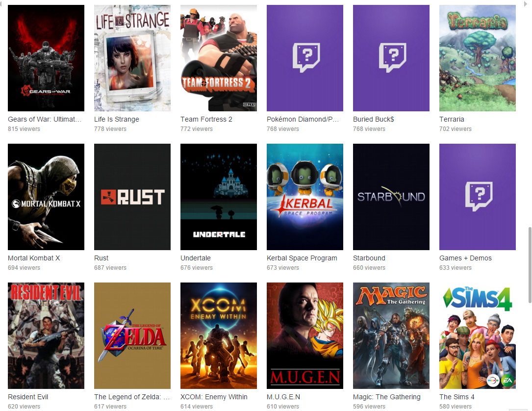This screenshot has height=411, width=532.
Task: Click the Resident Evil cover art
Action: [x=46, y=335]
